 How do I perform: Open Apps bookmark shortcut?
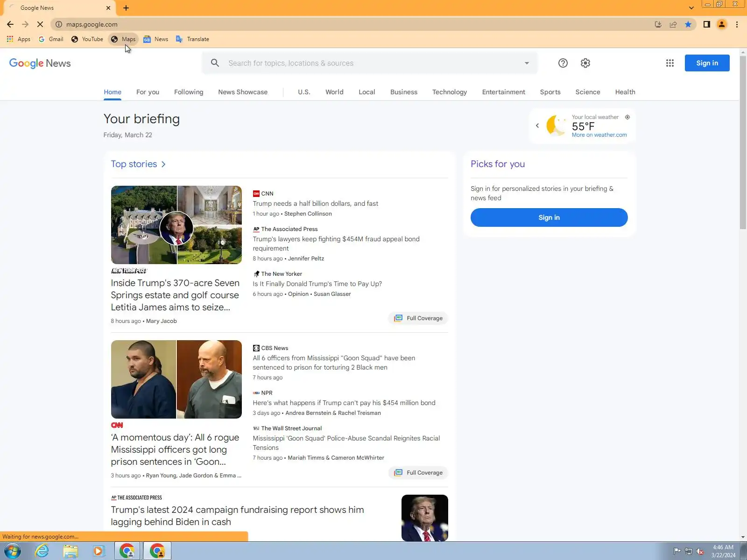tap(19, 39)
